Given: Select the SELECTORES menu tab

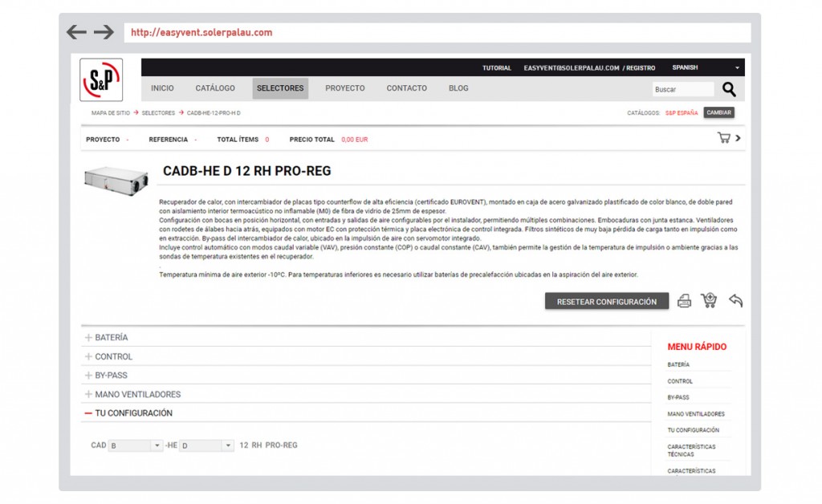Looking at the screenshot, I should point(280,88).
